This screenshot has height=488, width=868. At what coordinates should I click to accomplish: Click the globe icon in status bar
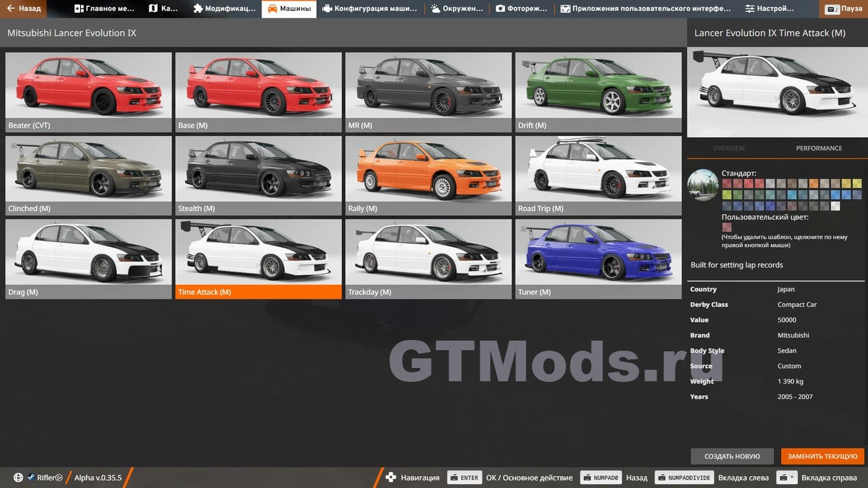coord(18,478)
